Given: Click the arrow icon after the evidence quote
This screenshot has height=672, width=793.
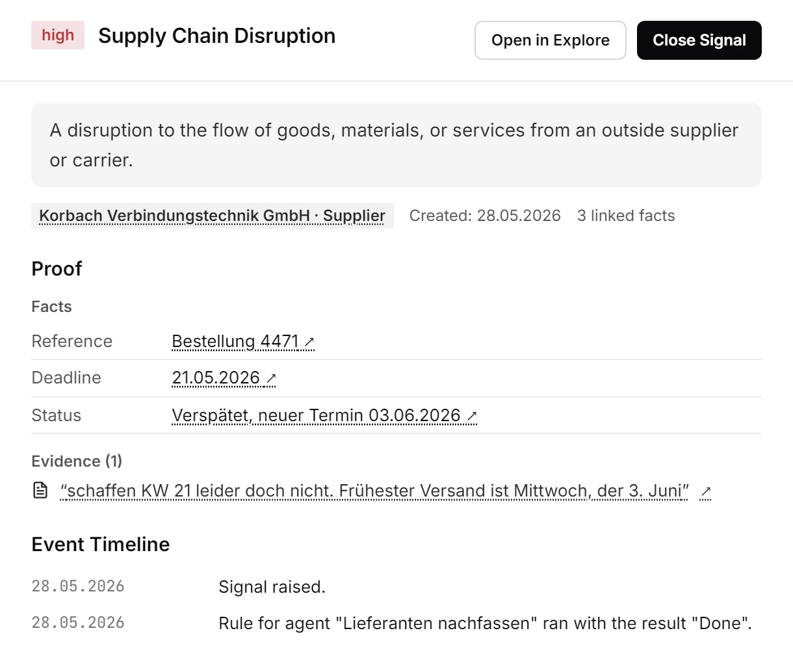Looking at the screenshot, I should pyautogui.click(x=705, y=492).
